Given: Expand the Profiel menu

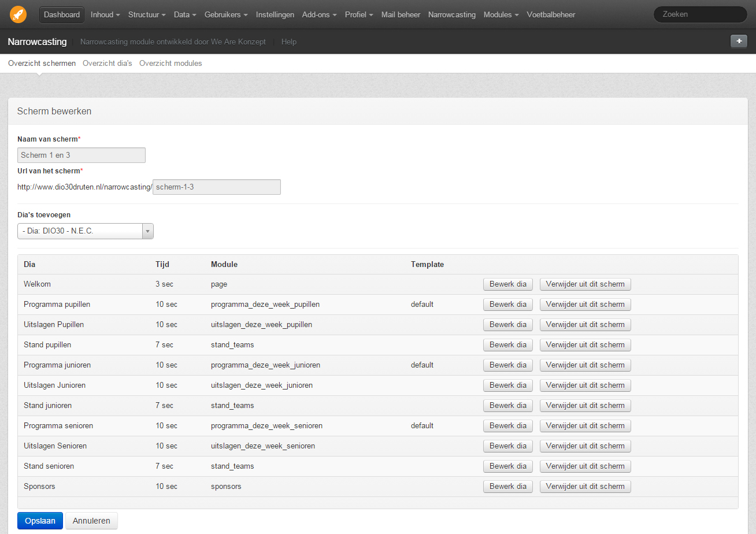Looking at the screenshot, I should (x=359, y=14).
